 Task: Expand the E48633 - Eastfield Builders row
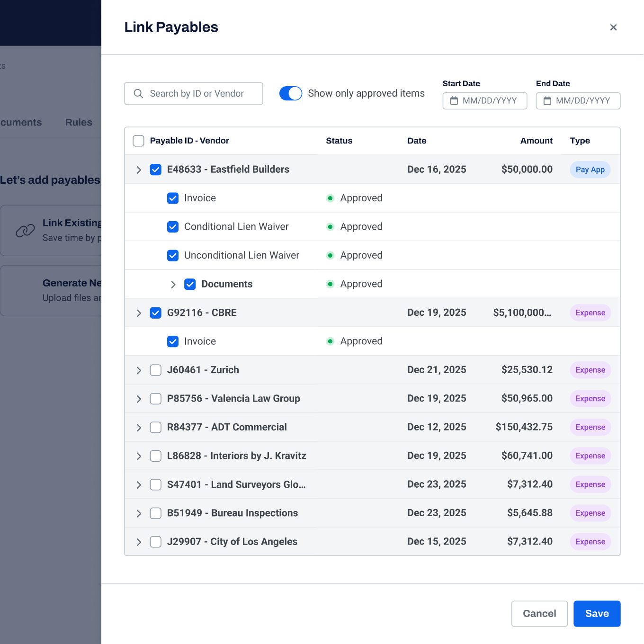tap(138, 169)
